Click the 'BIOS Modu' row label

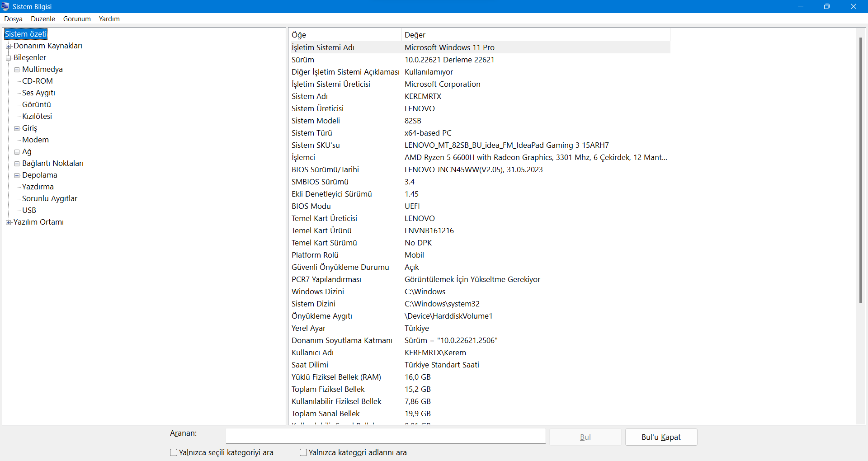(311, 206)
